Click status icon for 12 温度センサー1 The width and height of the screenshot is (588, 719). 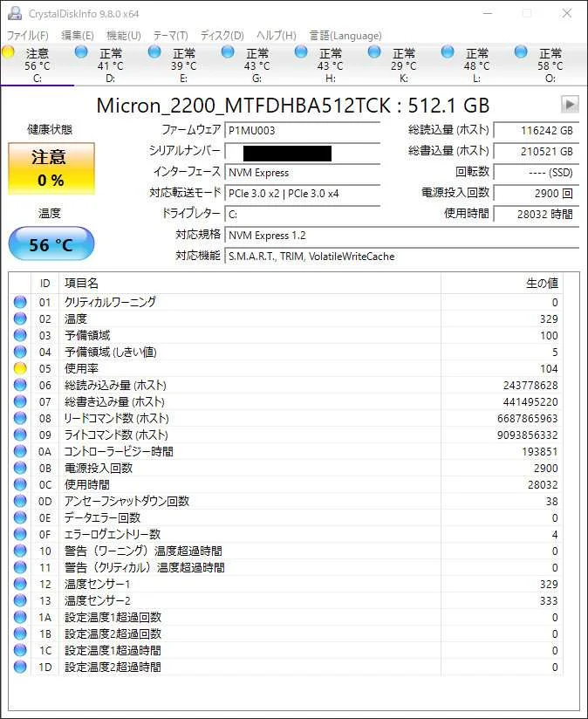click(x=20, y=584)
